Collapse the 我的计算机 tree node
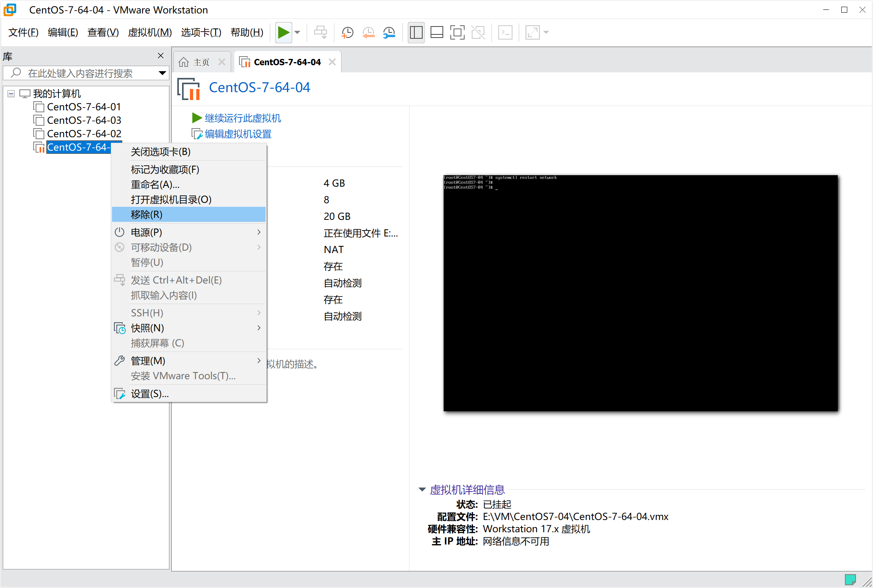 [x=11, y=93]
